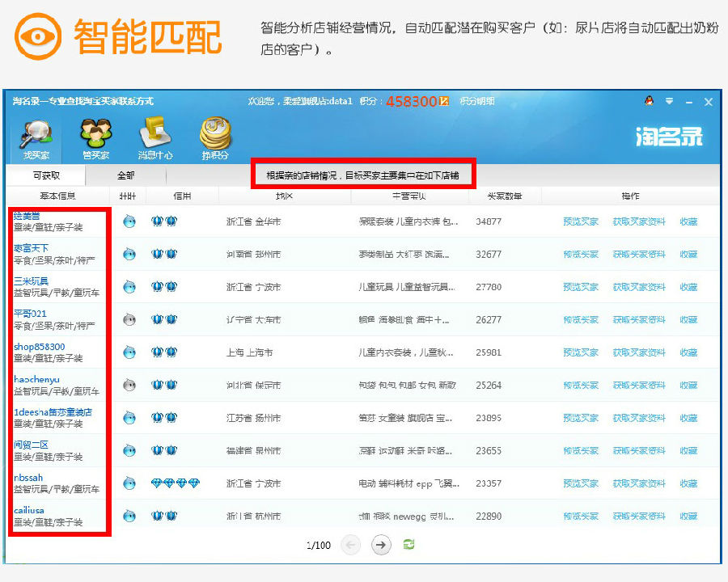Open the 管买家 (Manage Buyers) toolbar icon
This screenshot has height=582, width=728.
tap(95, 137)
